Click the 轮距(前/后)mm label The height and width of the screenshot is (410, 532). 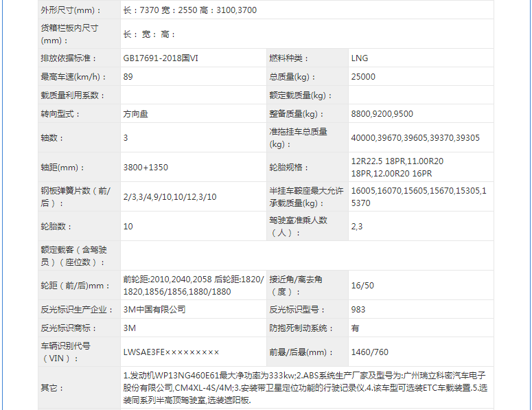[76, 286]
